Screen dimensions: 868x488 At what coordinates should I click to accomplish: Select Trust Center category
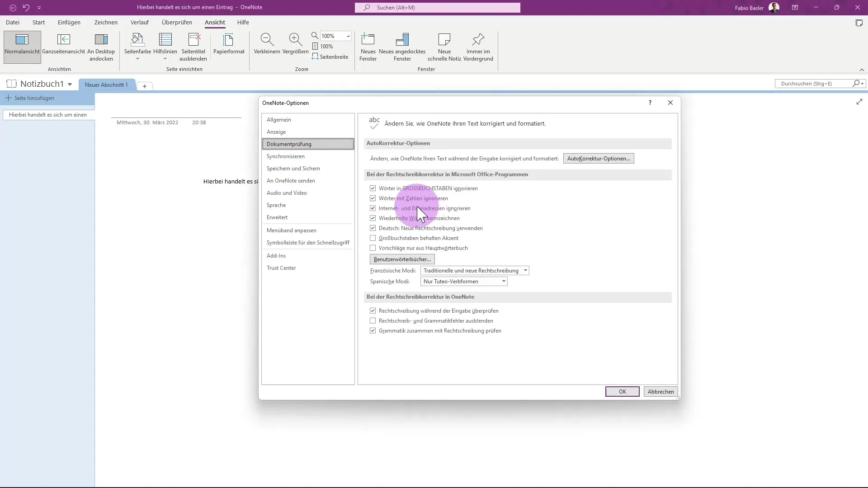[308, 268]
